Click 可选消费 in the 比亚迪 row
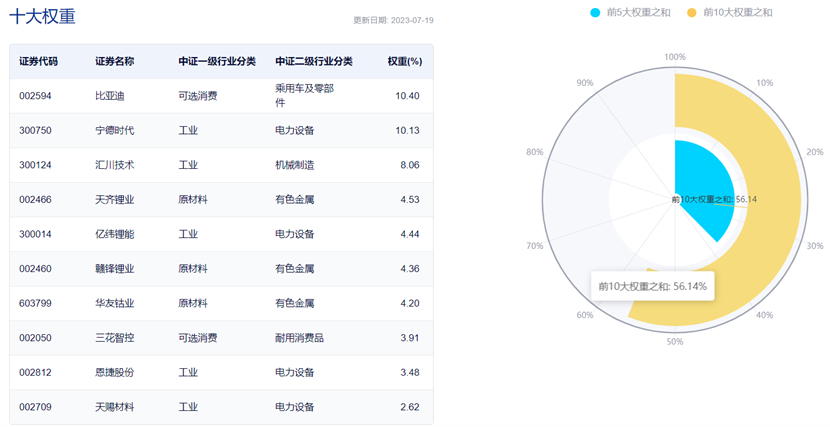This screenshot has height=427, width=830. [198, 96]
